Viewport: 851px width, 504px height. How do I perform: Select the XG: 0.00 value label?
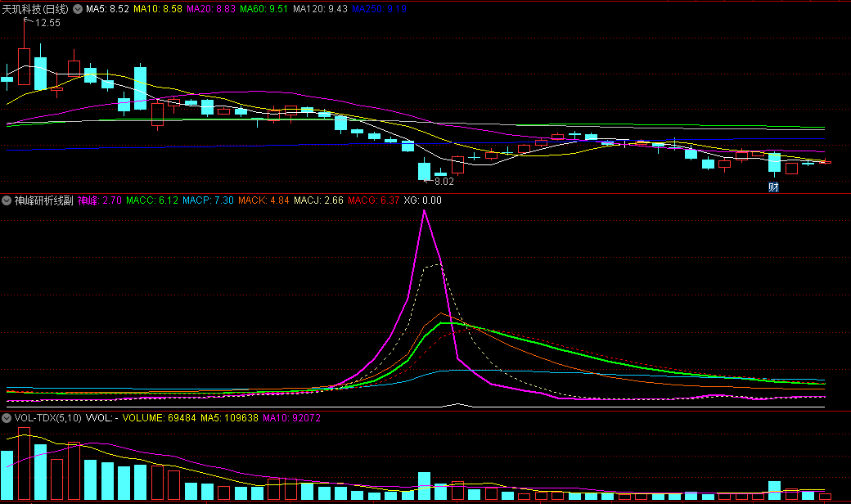423,200
